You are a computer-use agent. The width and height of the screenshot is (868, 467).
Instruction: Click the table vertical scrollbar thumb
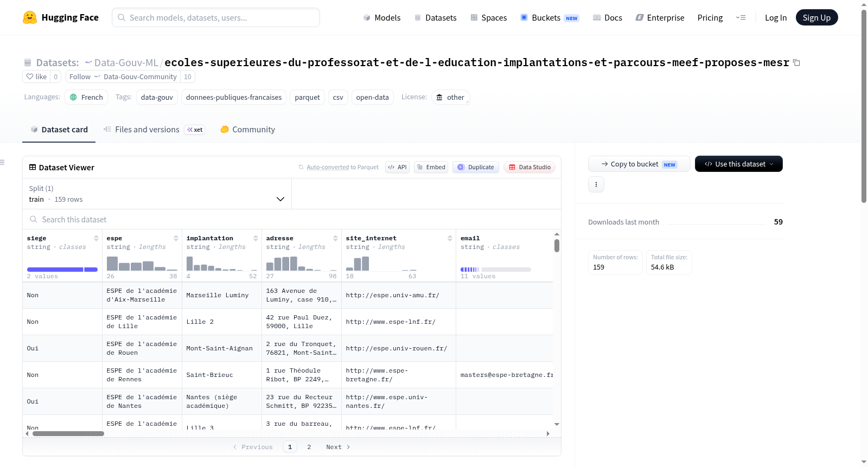[x=557, y=246]
